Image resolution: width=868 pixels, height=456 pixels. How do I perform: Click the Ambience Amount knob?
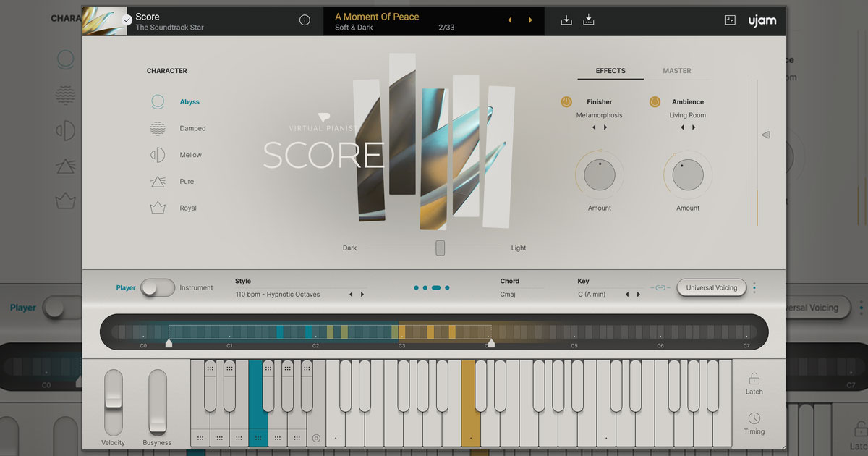[x=688, y=175]
